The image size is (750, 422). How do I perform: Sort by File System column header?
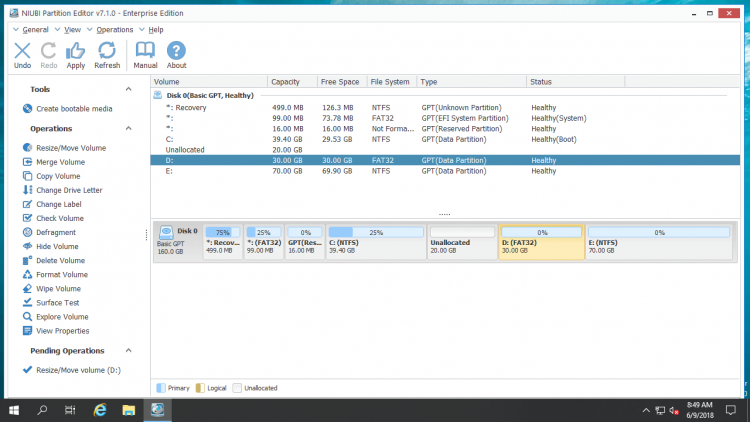(x=392, y=82)
